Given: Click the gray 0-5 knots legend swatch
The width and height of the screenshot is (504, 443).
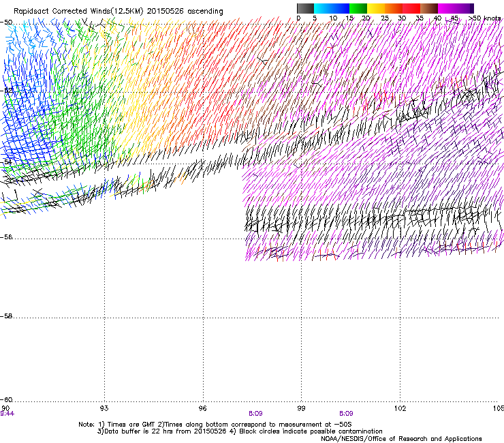Looking at the screenshot, I should pos(305,8).
